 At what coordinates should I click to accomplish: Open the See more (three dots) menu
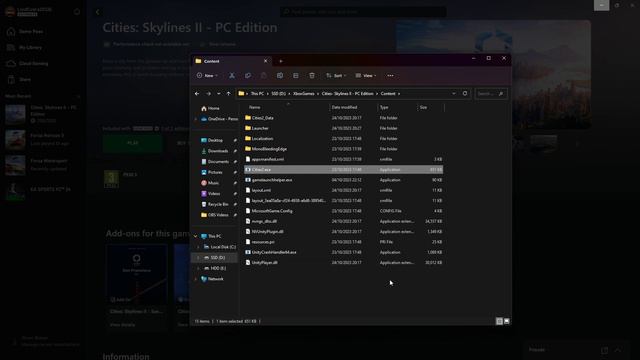click(x=391, y=76)
